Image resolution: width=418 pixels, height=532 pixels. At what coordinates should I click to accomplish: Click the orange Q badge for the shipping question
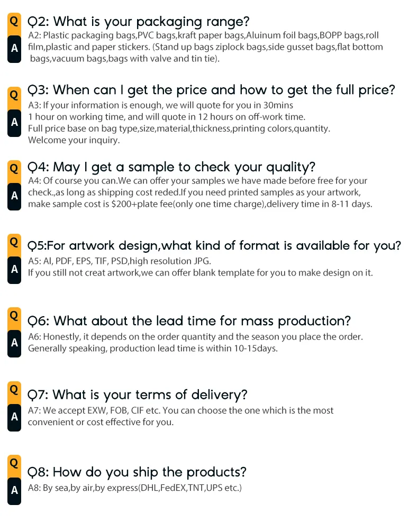click(x=14, y=463)
